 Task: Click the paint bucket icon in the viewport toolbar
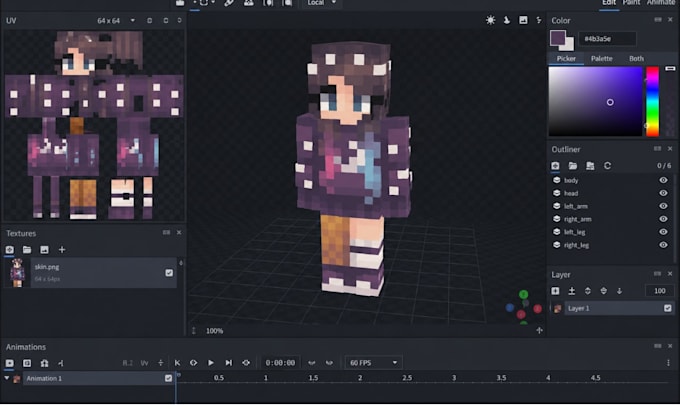point(507,20)
